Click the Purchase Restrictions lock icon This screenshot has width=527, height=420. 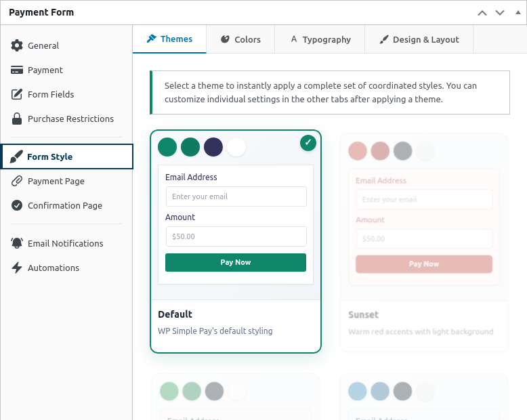[x=17, y=119]
